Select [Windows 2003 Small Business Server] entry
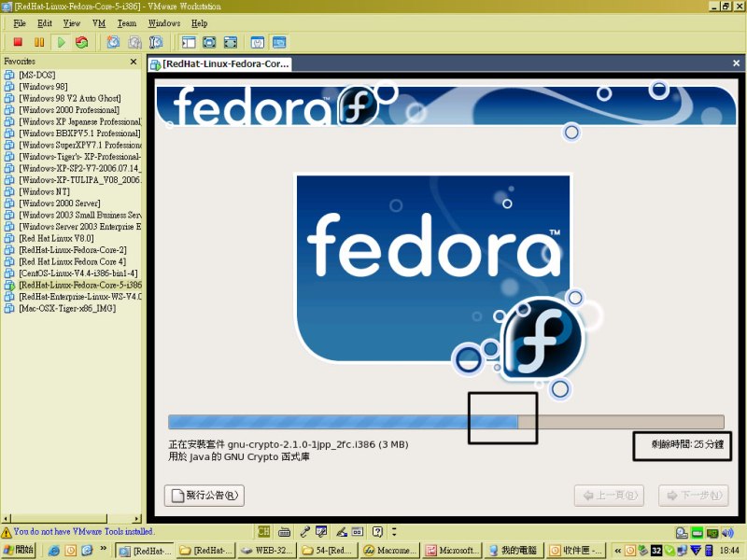The image size is (747, 560). (73, 215)
